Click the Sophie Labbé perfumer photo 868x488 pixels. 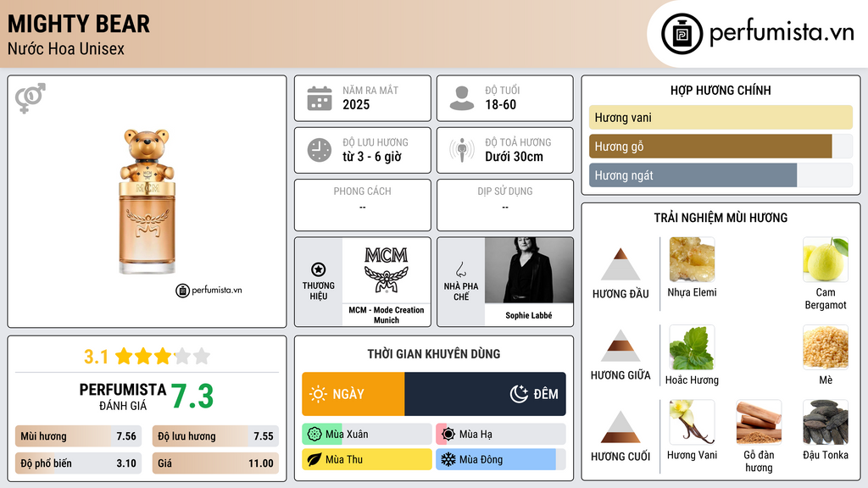[529, 270]
